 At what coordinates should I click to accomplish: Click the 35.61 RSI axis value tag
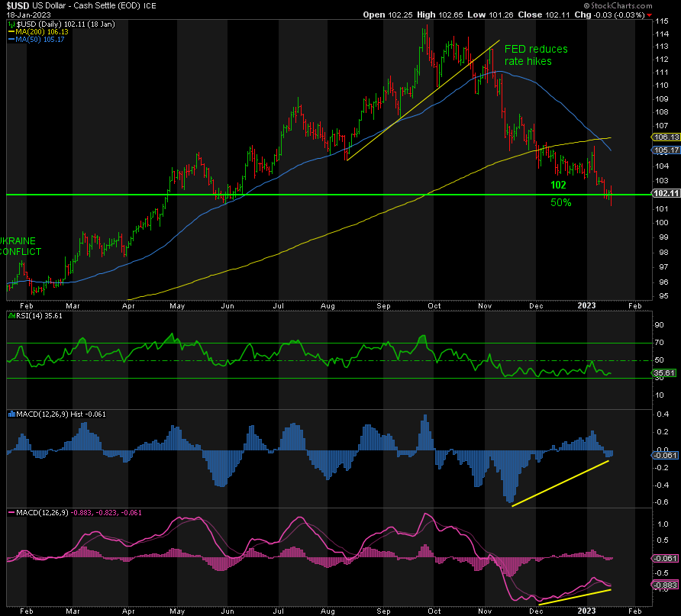tap(665, 374)
